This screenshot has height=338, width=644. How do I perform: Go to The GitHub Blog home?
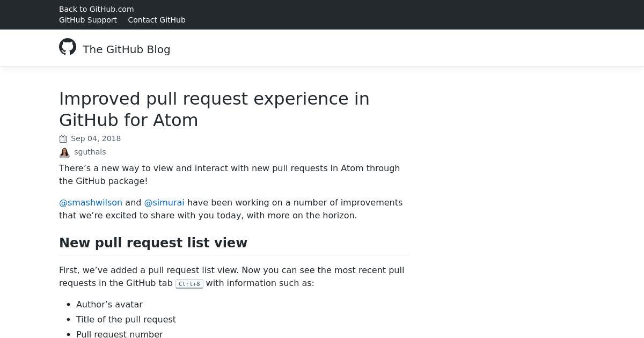tap(127, 49)
